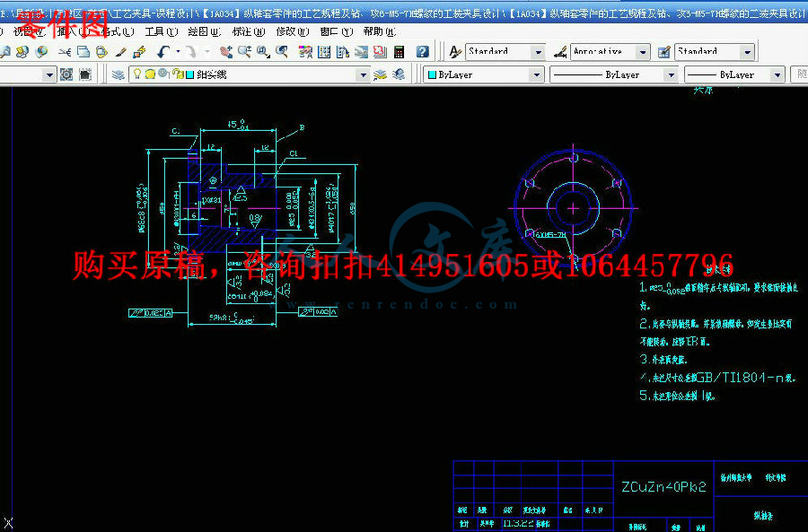Open the Block Editor tool

[139, 51]
